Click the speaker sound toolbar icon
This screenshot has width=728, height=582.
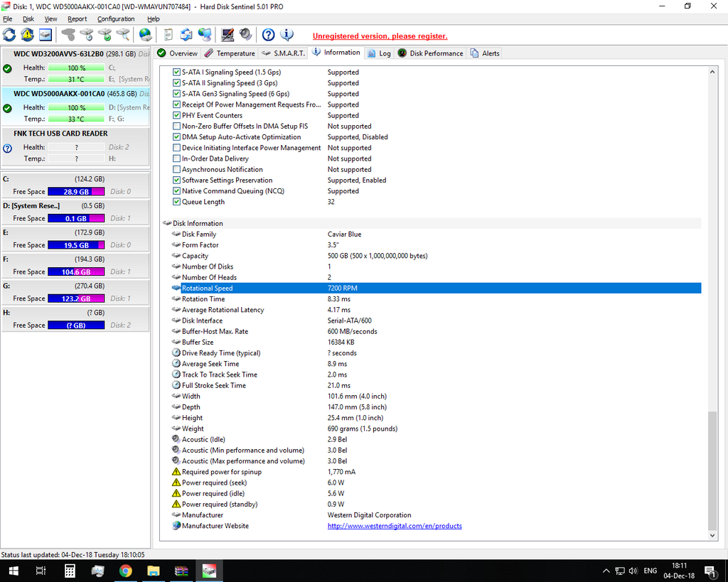coord(245,35)
